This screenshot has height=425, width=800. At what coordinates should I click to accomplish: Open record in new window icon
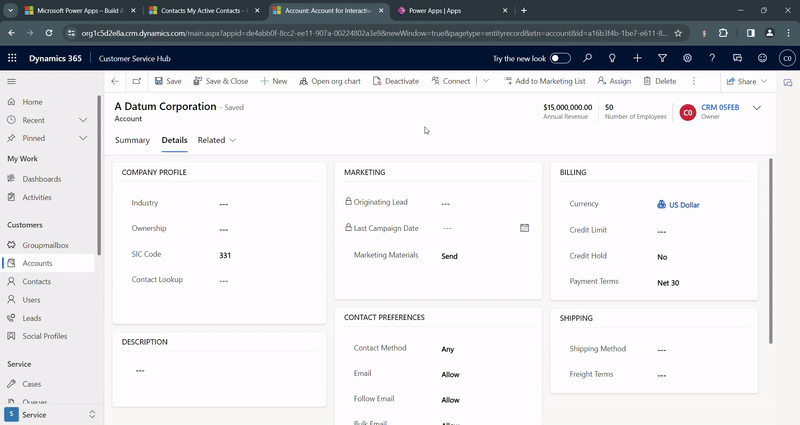pyautogui.click(x=136, y=81)
